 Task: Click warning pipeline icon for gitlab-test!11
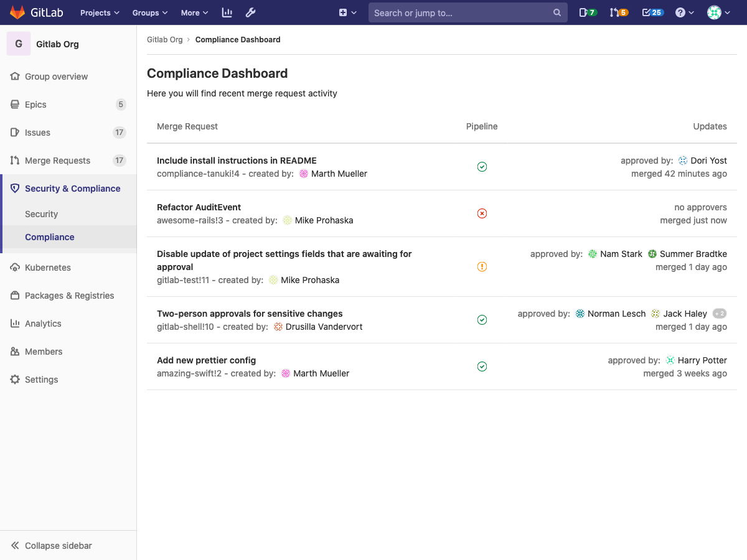[482, 267]
